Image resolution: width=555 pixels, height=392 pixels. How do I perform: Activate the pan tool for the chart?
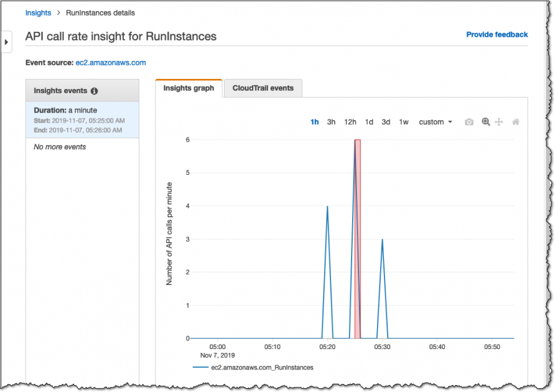click(x=500, y=121)
